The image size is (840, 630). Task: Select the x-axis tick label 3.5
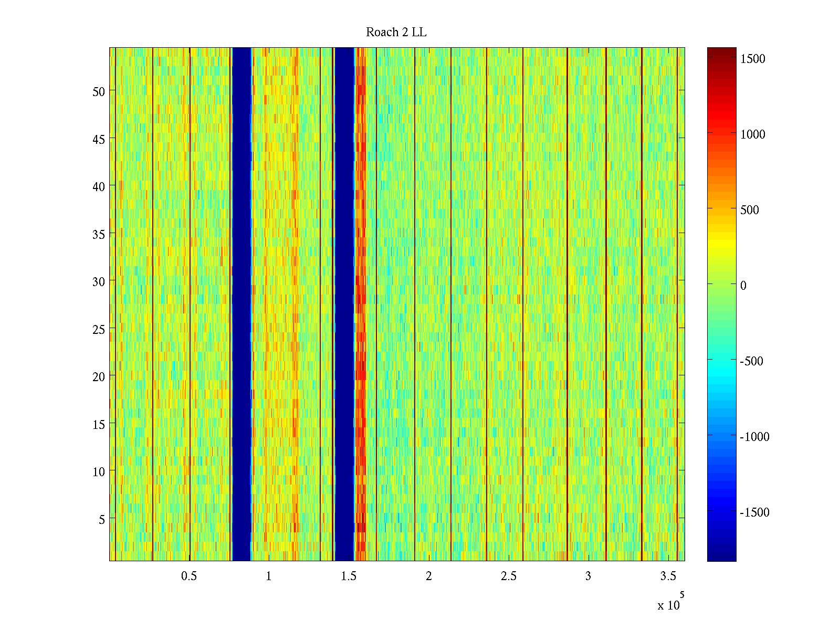click(668, 576)
